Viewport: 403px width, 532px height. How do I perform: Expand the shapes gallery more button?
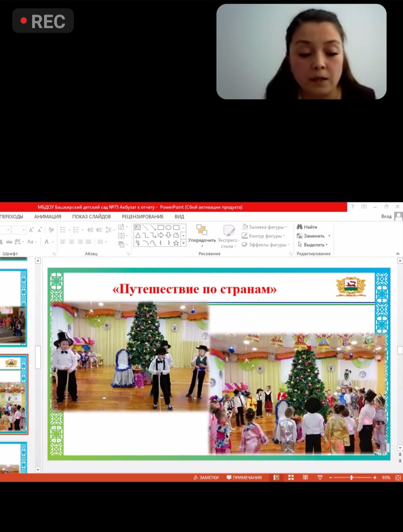[x=183, y=243]
